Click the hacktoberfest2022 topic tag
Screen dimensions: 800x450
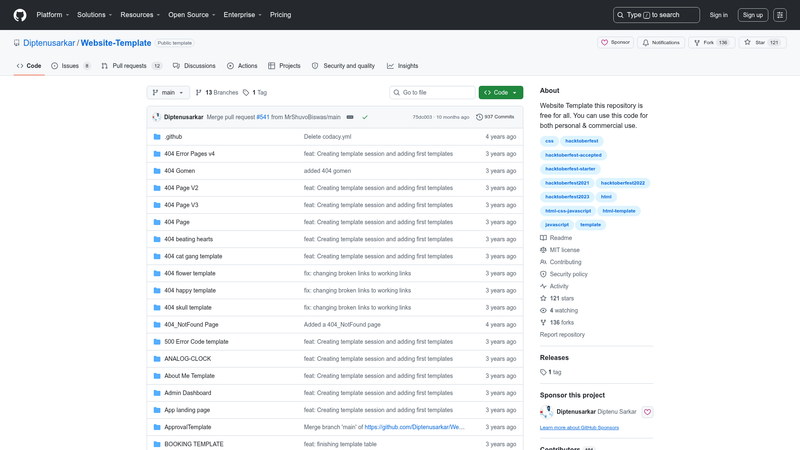coord(622,183)
